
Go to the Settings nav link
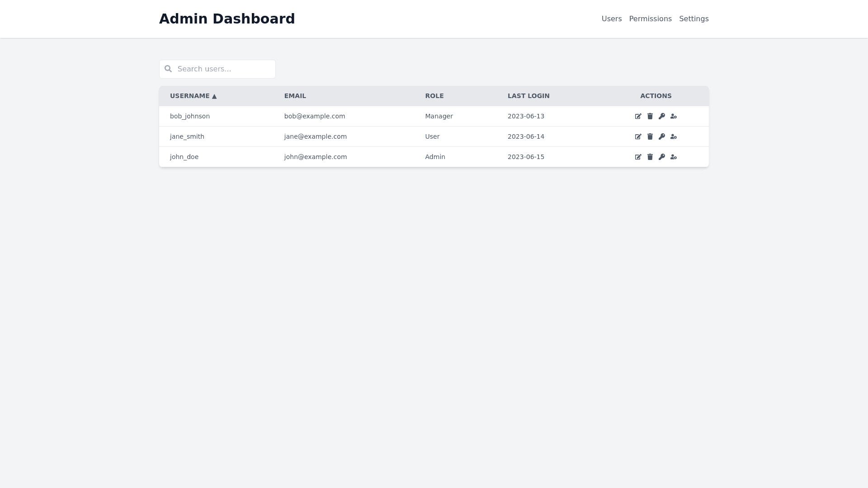pyautogui.click(x=693, y=19)
